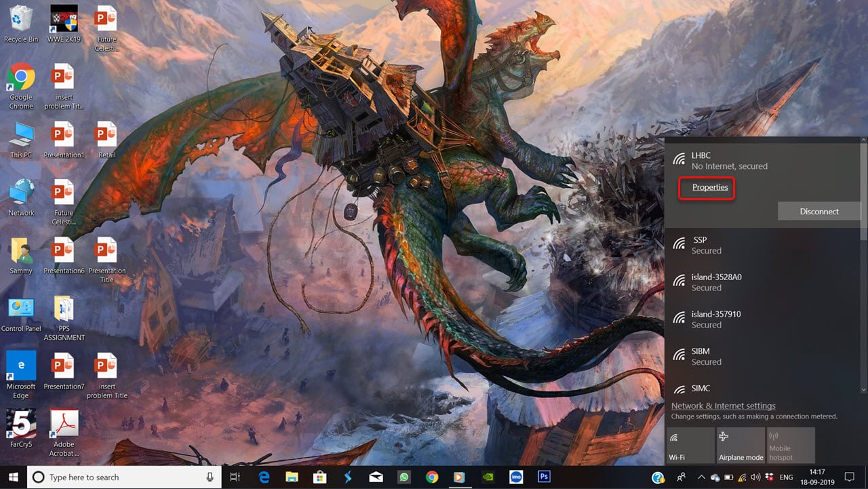Click the network list scrollbar down arrow
The height and width of the screenshot is (489, 868).
(x=864, y=389)
